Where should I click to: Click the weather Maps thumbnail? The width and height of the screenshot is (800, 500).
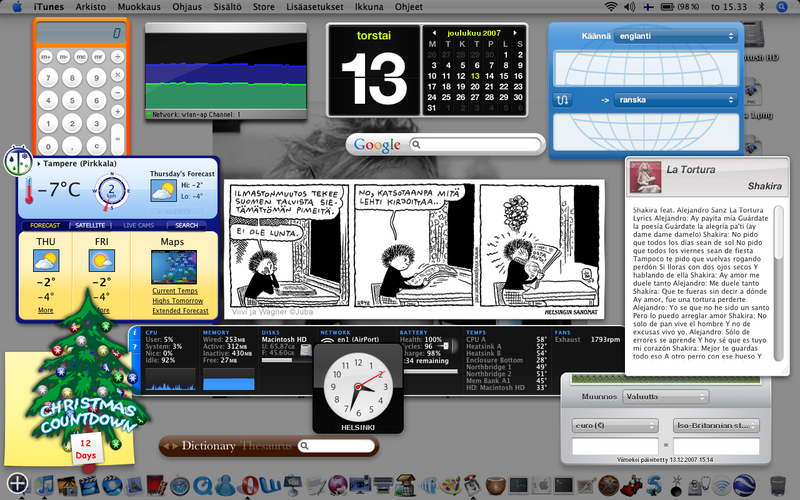173,267
